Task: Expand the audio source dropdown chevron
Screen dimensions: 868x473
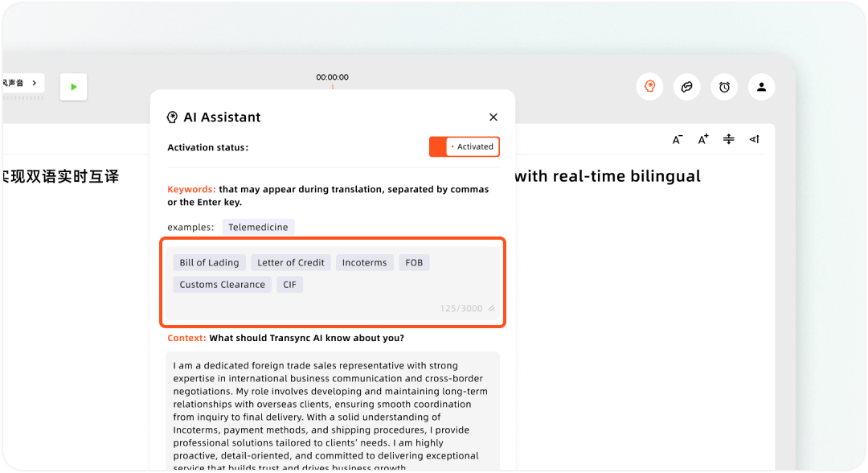Action: (35, 83)
